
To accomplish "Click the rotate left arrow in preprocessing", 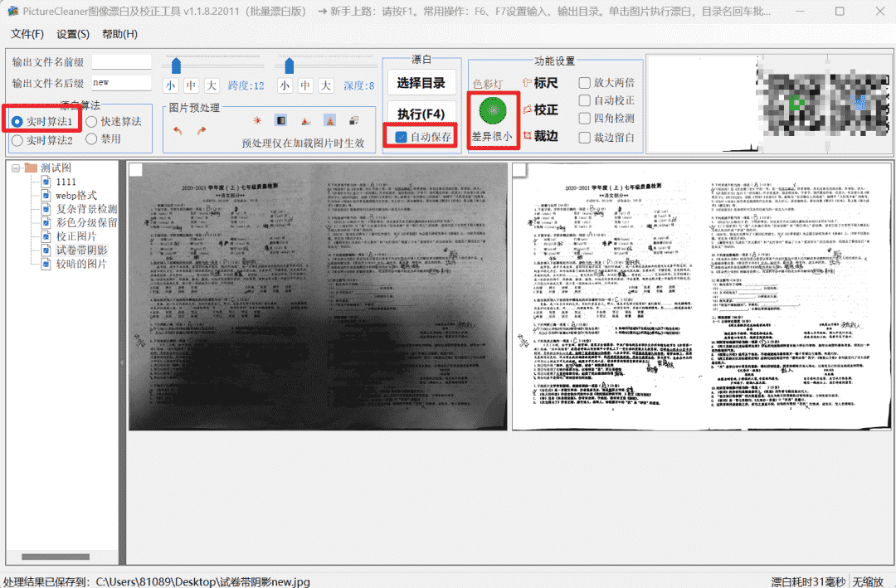I will coord(178,130).
